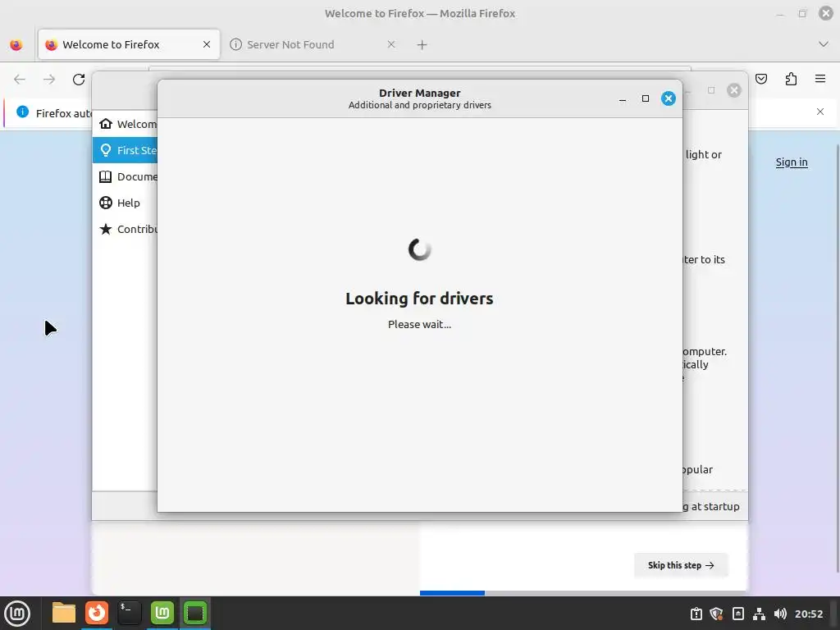
Task: Click Firefox onboarding progress bar
Action: pos(583,593)
